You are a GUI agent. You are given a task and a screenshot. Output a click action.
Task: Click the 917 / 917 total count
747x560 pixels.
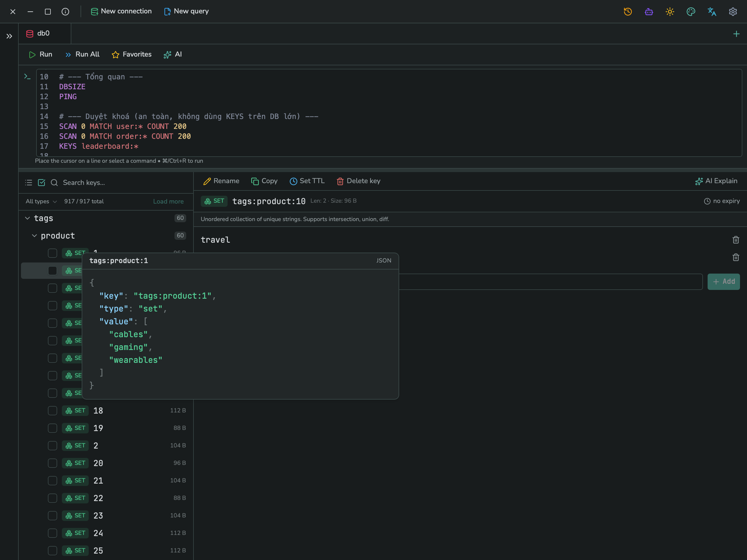tap(84, 202)
